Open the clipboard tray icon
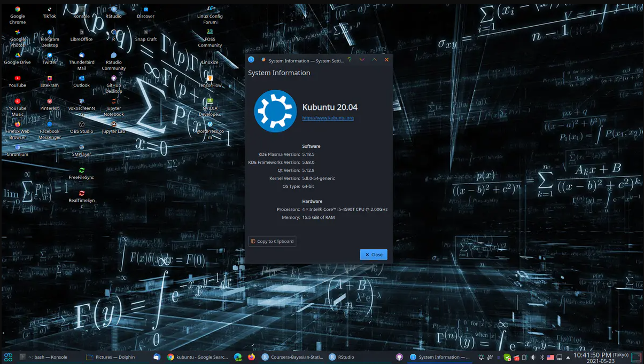This screenshot has height=364, width=644. pyautogui.click(x=524, y=357)
